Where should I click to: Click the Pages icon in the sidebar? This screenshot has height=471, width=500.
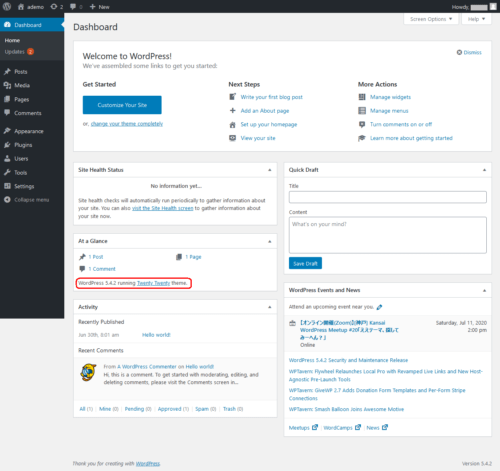pyautogui.click(x=7, y=99)
